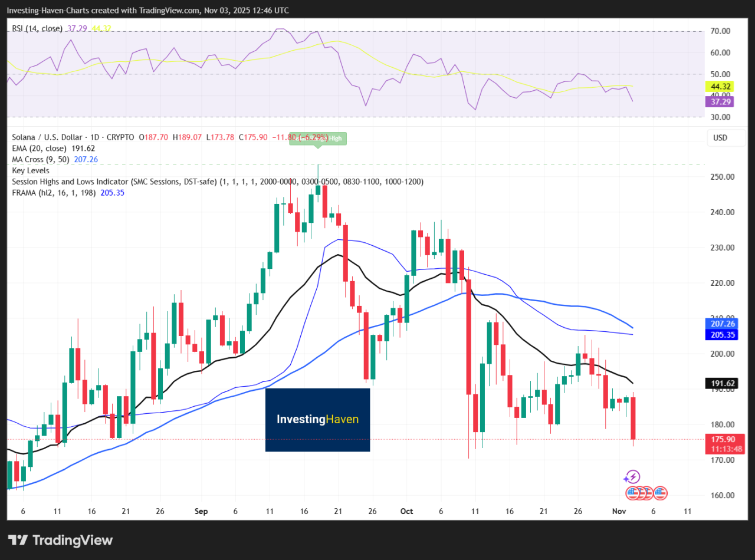
Task: Click the purple lightning bolt event icon
Action: coord(632,477)
